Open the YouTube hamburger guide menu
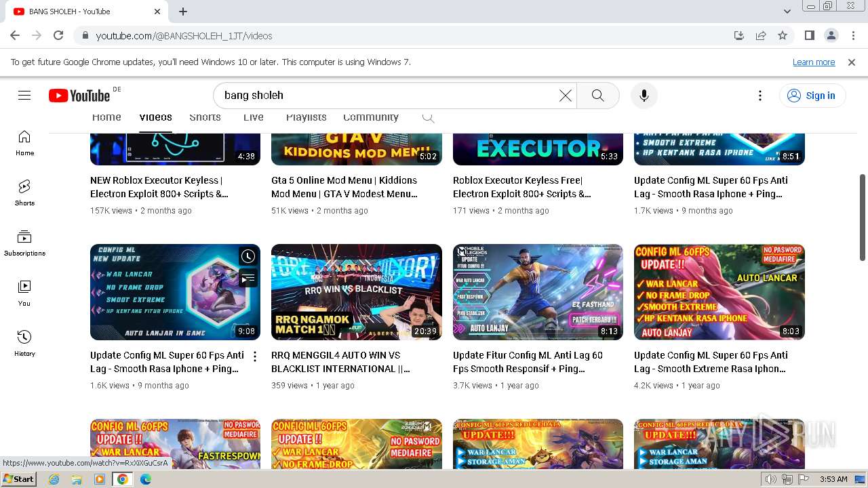Image resolution: width=868 pixels, height=488 pixels. coord(24,96)
